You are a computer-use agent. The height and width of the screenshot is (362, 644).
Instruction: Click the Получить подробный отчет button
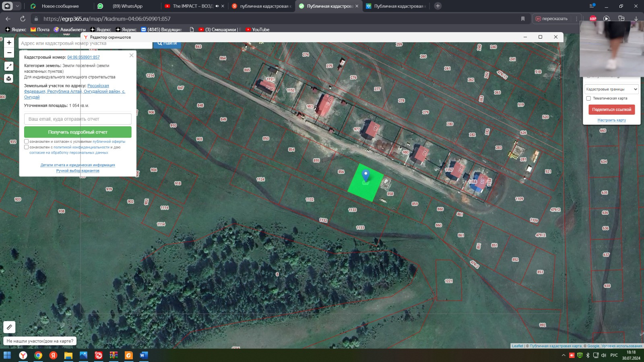[78, 132]
